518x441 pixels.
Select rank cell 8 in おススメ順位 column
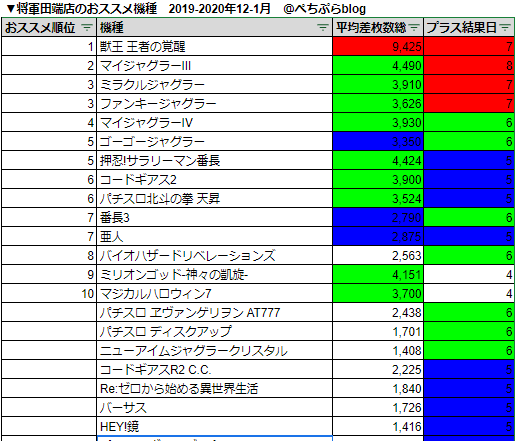[x=49, y=255]
